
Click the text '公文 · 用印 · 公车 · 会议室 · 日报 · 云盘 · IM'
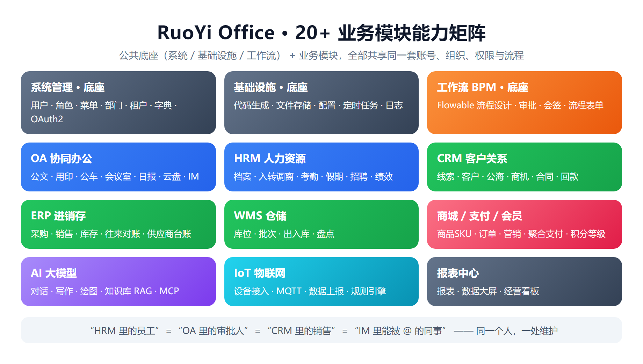tap(115, 177)
